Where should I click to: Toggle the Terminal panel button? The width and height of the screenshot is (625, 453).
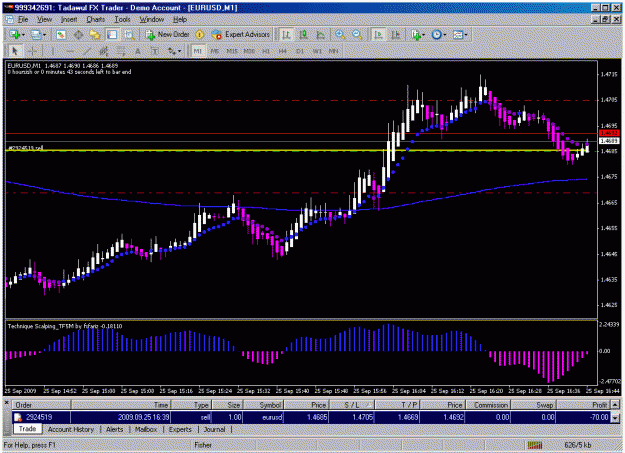coord(112,35)
